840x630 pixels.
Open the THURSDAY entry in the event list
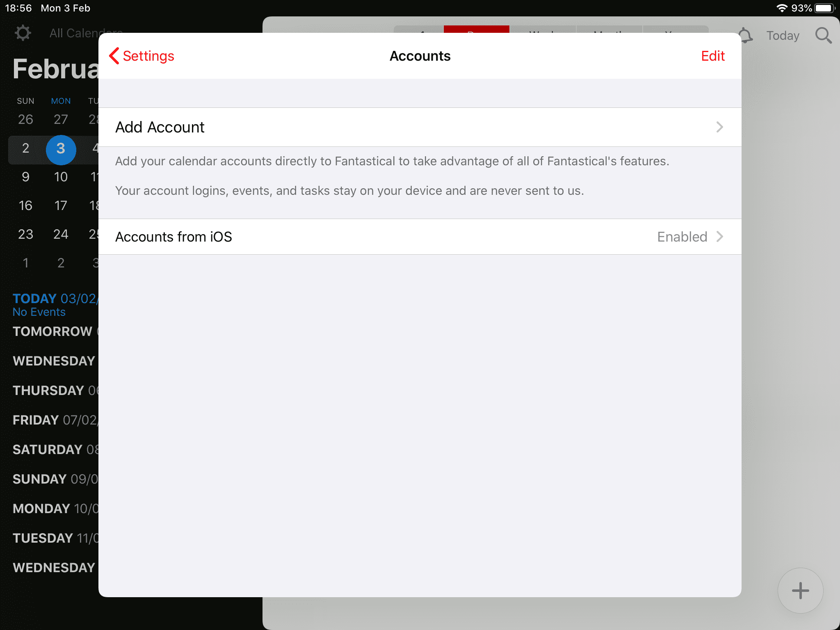click(x=55, y=390)
